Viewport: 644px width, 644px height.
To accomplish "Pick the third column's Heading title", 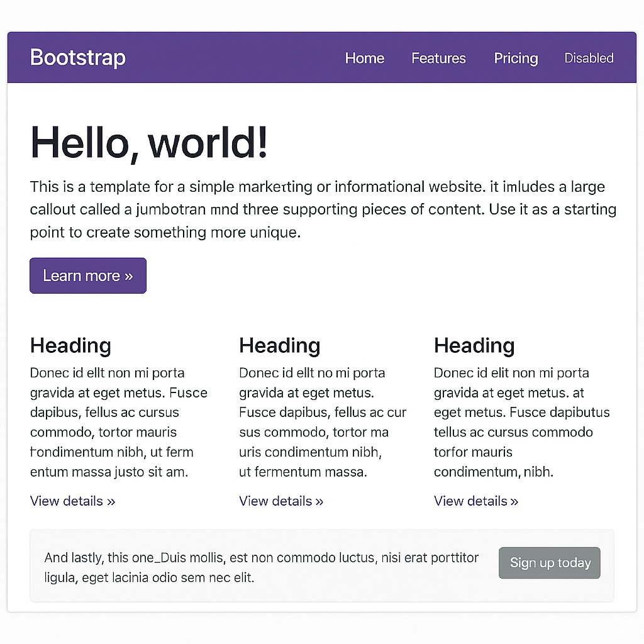I will tap(474, 345).
